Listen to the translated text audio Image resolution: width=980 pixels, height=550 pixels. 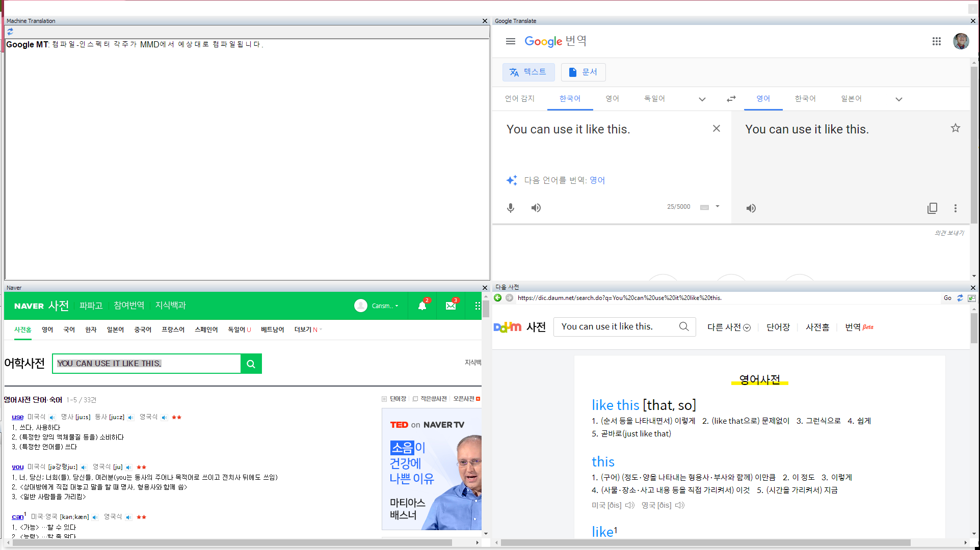tap(751, 208)
